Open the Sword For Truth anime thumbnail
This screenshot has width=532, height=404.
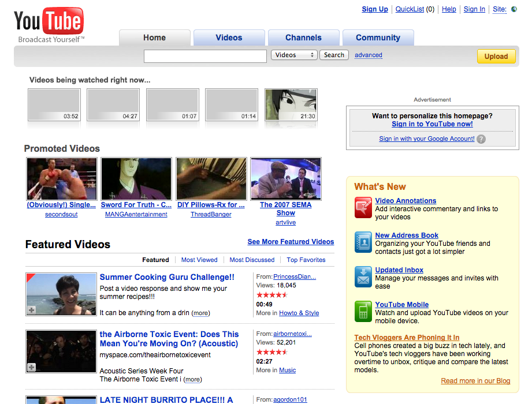(x=136, y=178)
